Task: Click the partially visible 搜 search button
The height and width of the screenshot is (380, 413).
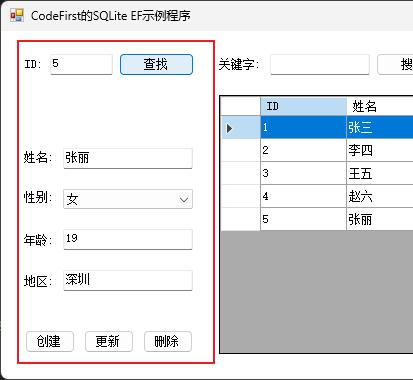Action: pyautogui.click(x=395, y=64)
